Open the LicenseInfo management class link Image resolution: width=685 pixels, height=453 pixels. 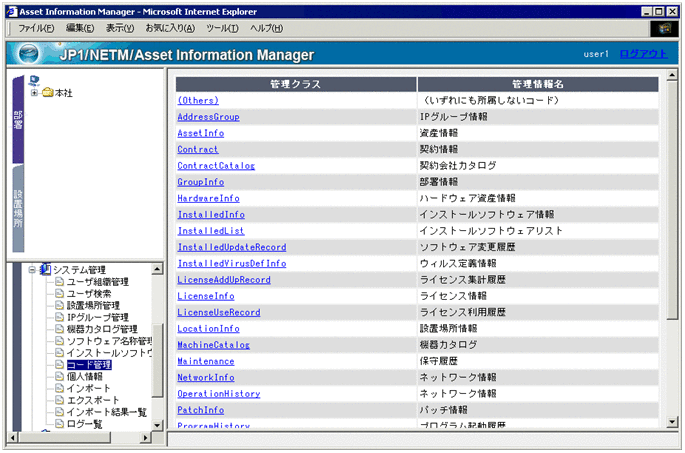pyautogui.click(x=205, y=296)
